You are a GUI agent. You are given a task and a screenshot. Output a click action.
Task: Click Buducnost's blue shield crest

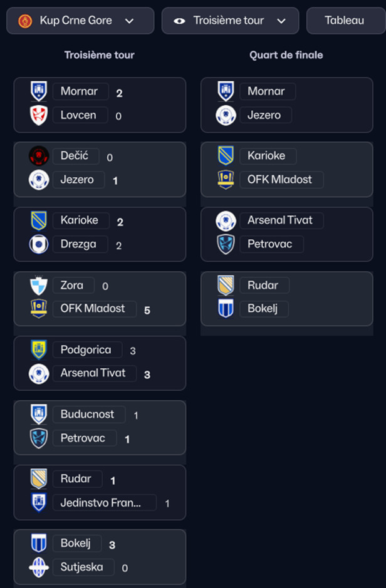point(39,414)
